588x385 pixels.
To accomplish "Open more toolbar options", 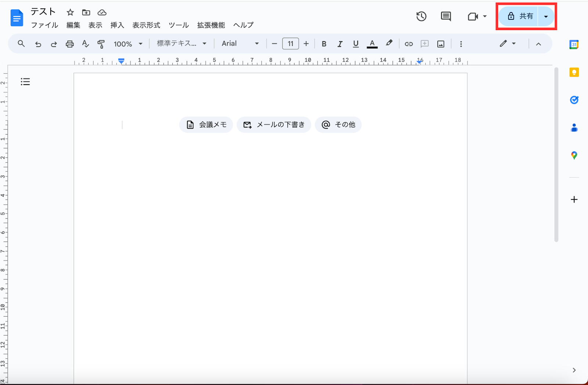I will [461, 44].
